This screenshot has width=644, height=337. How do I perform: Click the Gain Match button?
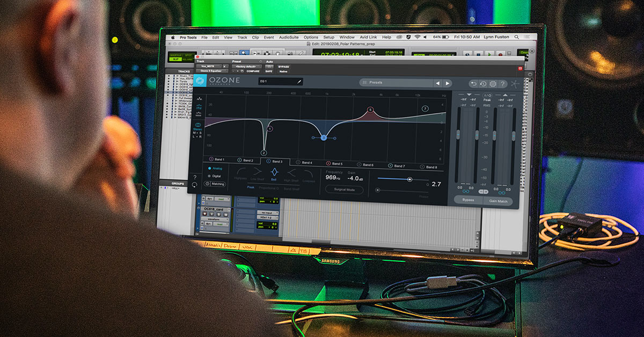pyautogui.click(x=499, y=201)
